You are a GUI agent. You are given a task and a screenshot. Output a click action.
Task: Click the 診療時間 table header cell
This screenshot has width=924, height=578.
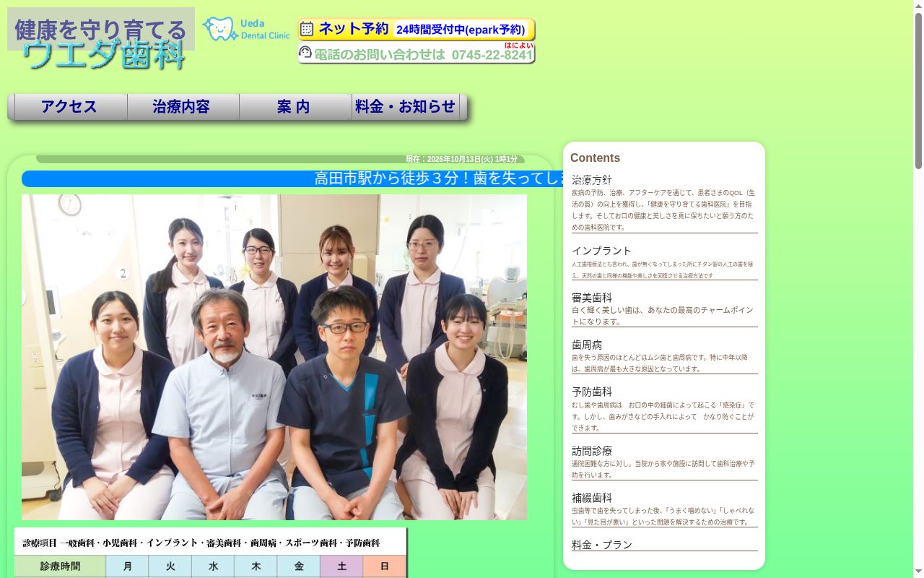(61, 566)
